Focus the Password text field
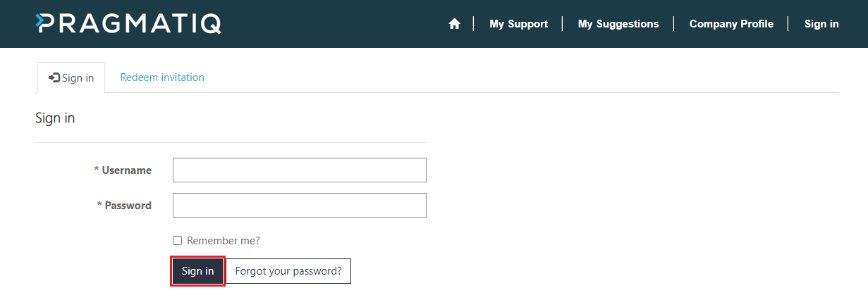The width and height of the screenshot is (868, 307). (x=299, y=205)
